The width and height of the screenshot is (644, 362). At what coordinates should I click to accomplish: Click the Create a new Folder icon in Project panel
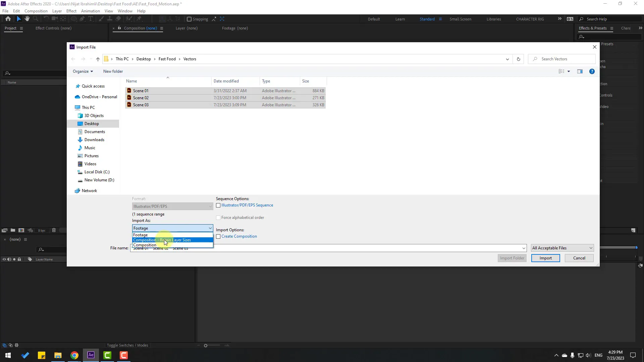point(13,230)
